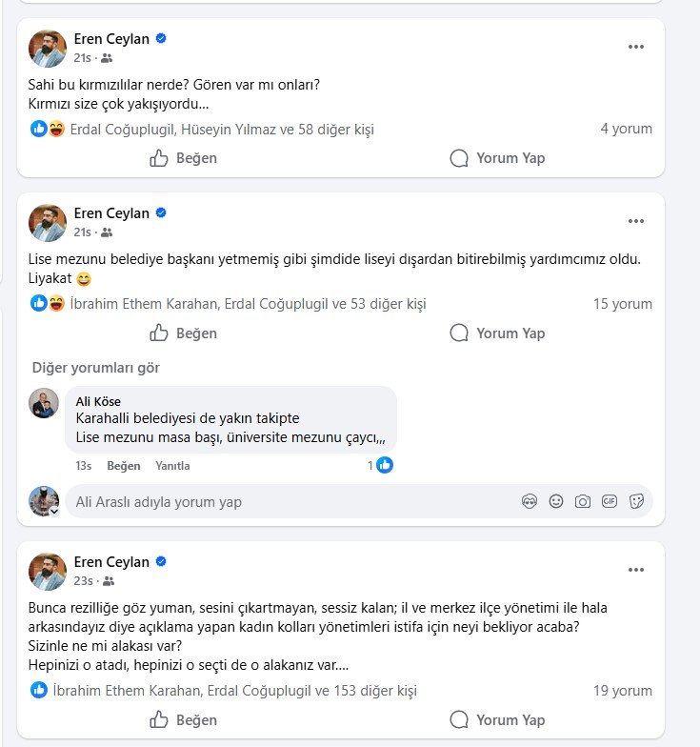Open more options on the 'Bunca rezilliğe' post
The image size is (700, 747).
pos(636,570)
